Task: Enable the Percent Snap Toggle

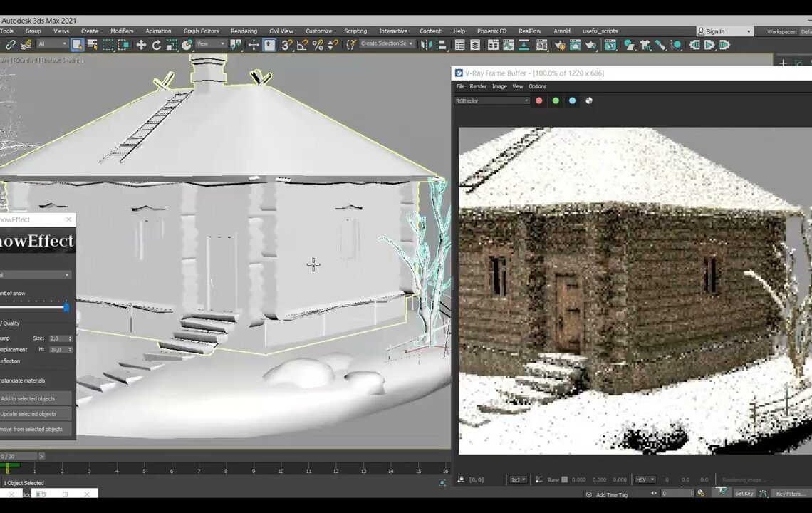Action: pyautogui.click(x=318, y=45)
